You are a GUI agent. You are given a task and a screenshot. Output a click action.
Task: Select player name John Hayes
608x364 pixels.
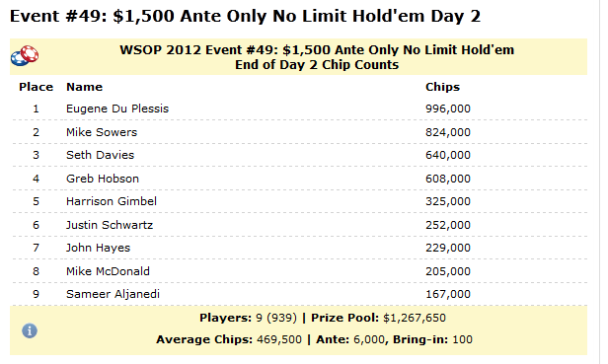(98, 249)
